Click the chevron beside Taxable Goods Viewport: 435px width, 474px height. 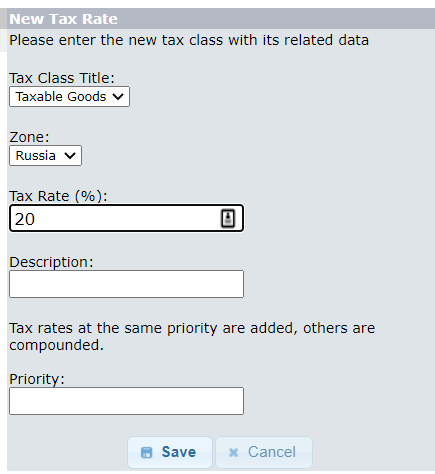tap(118, 97)
